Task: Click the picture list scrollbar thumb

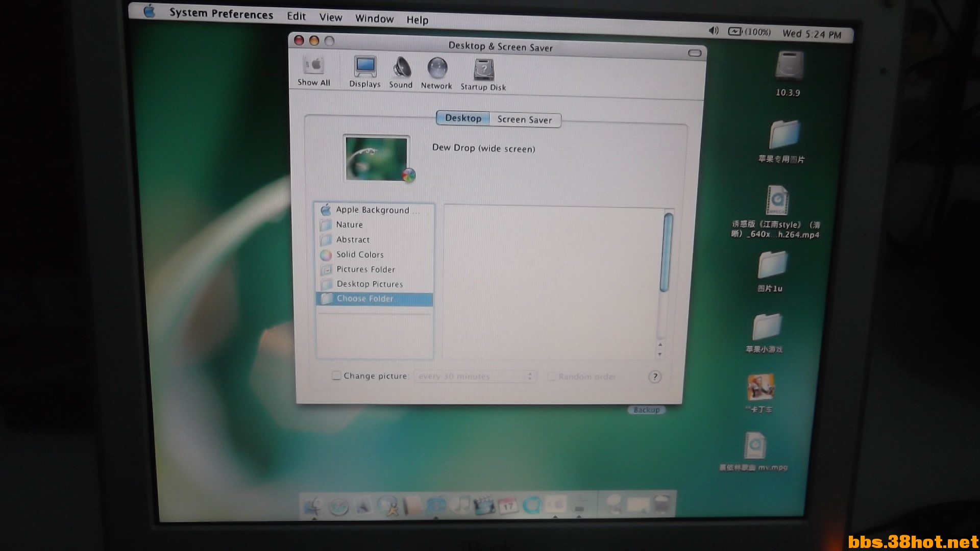Action: point(666,252)
